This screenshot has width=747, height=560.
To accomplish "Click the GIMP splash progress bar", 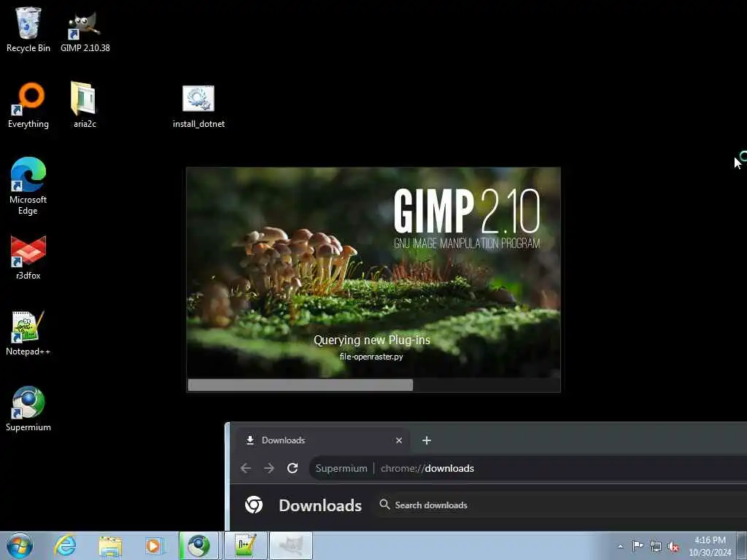I will pos(373,385).
